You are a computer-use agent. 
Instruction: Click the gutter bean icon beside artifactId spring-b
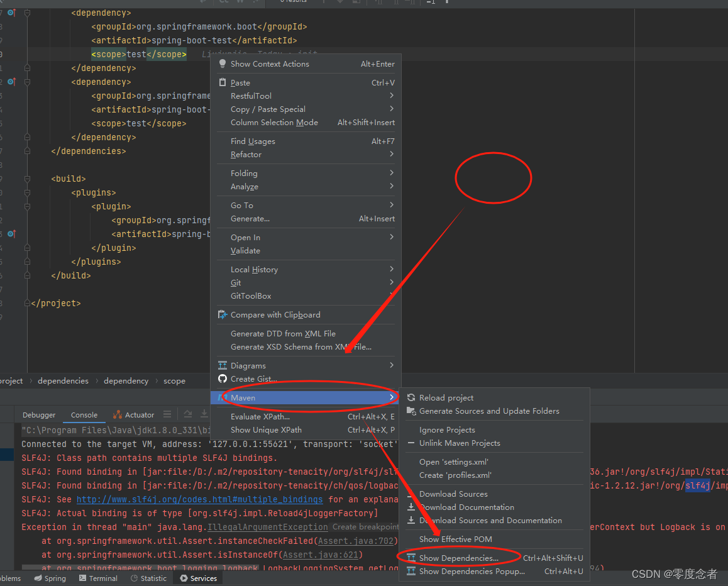(x=11, y=233)
